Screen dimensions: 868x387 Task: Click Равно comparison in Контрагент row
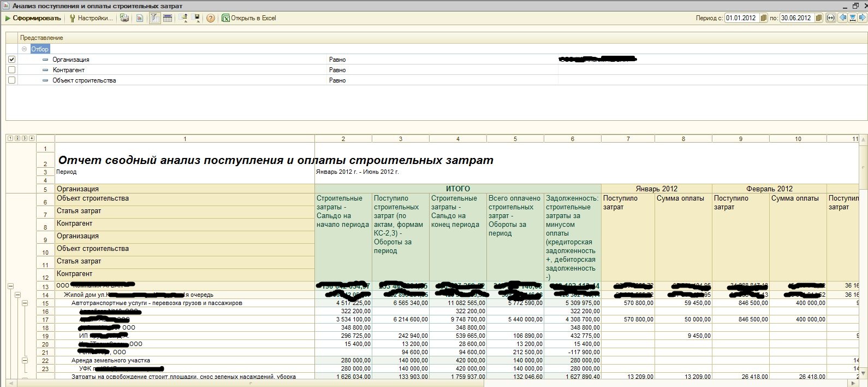click(x=337, y=70)
